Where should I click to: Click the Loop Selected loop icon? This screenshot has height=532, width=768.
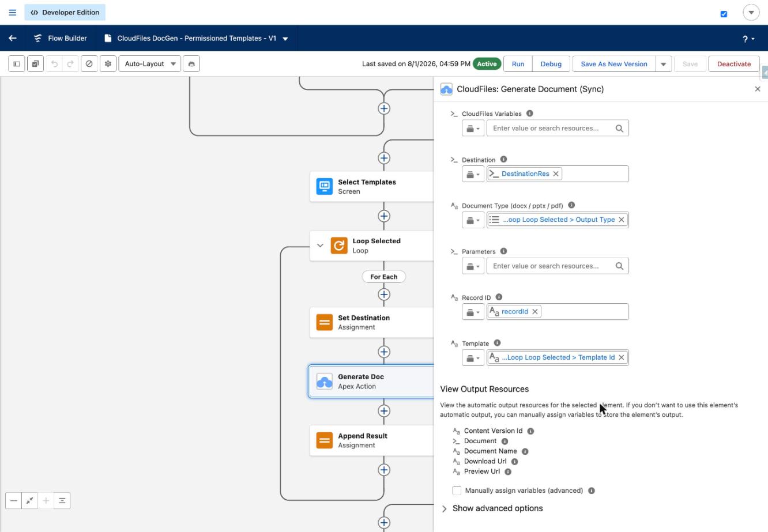(339, 246)
